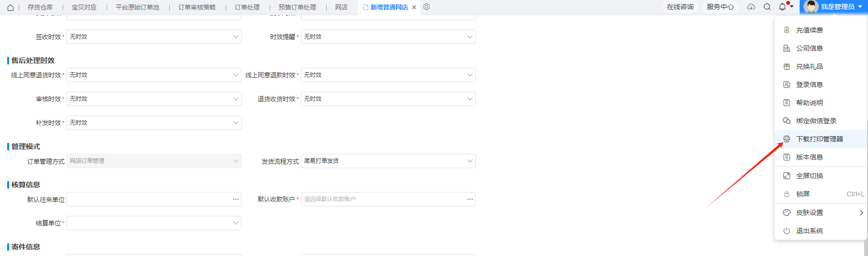Open the cloud download icon

[x=751, y=7]
